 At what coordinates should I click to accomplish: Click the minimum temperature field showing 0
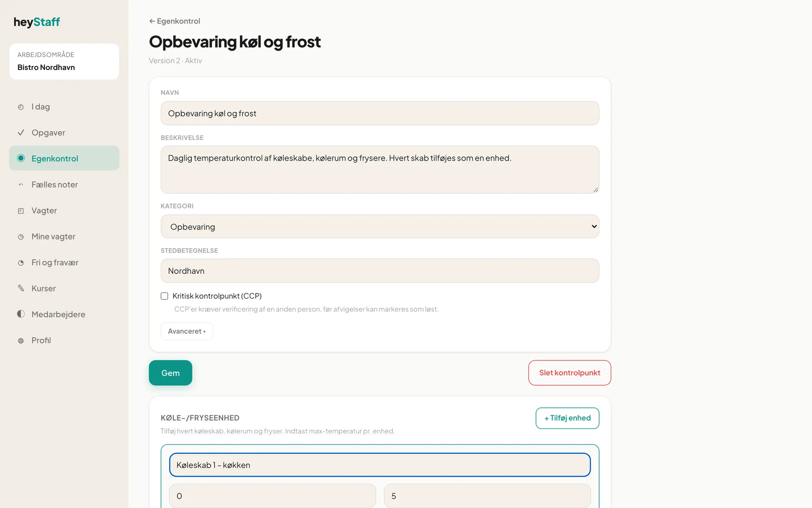(x=272, y=496)
